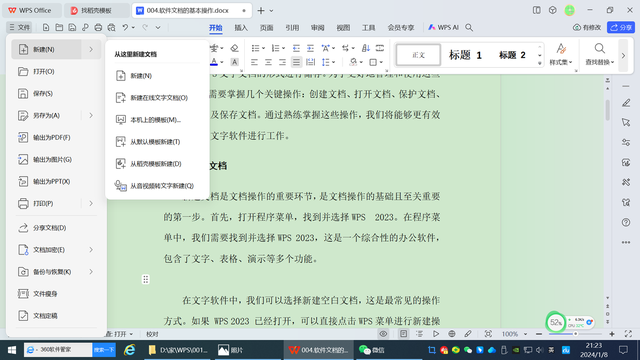The image size is (640, 360).
Task: Toggle eye protection mode in status bar
Action: [x=383, y=334]
